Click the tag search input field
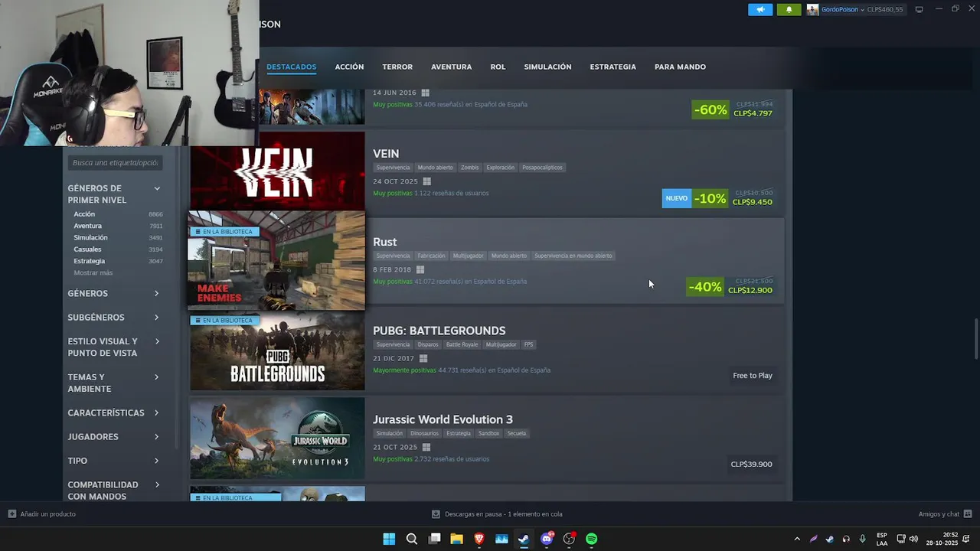 [115, 162]
